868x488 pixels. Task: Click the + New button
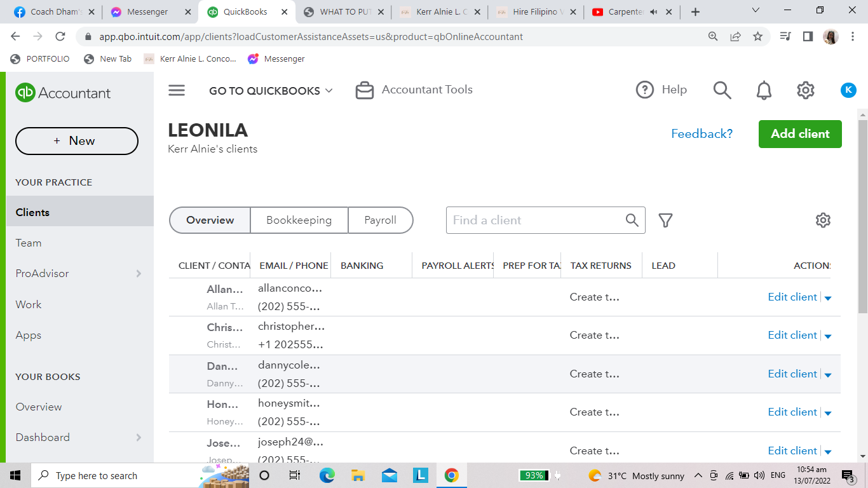pyautogui.click(x=77, y=141)
